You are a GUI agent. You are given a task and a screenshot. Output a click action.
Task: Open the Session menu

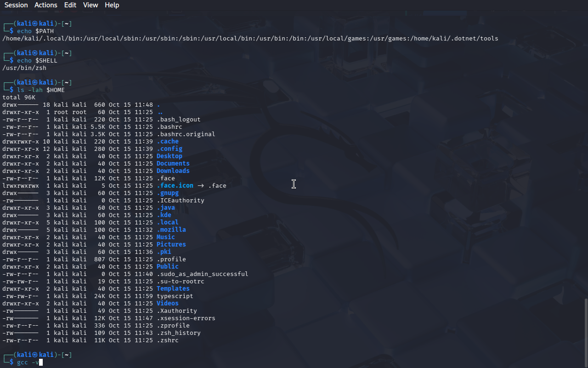point(16,5)
